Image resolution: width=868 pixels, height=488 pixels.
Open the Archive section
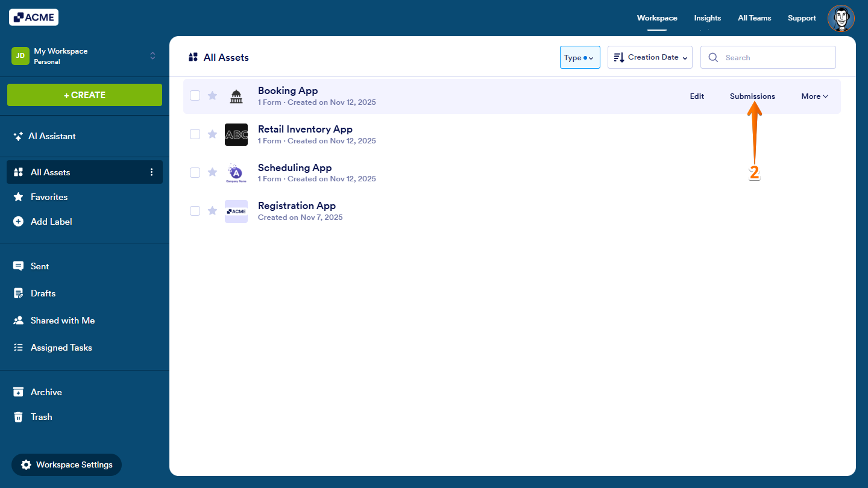pyautogui.click(x=46, y=392)
